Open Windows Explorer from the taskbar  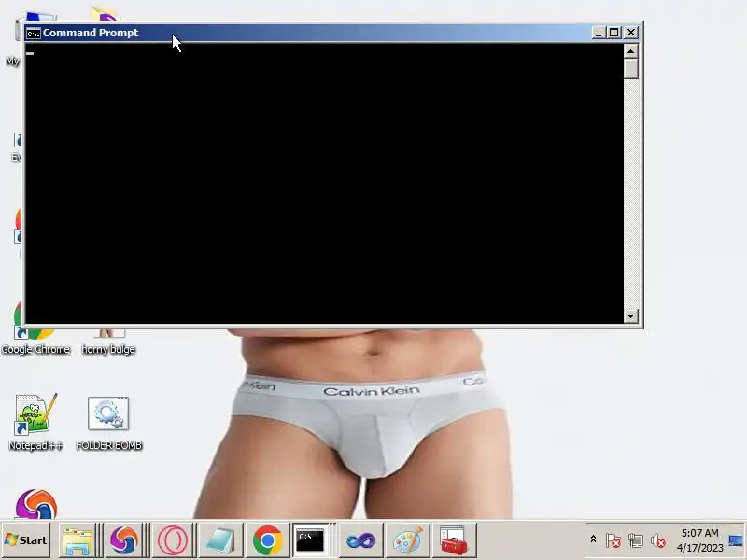click(x=78, y=540)
